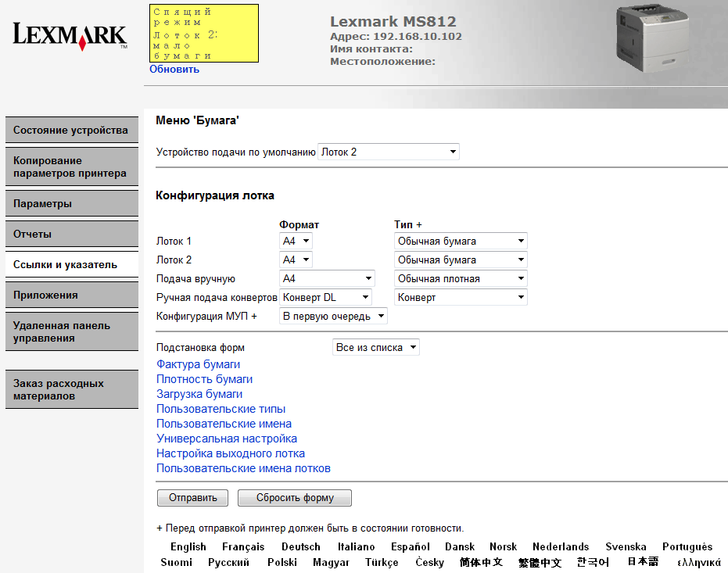Switch language to Español
The image size is (728, 573).
(411, 546)
